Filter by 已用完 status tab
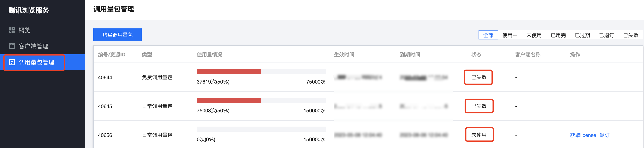 (558, 35)
